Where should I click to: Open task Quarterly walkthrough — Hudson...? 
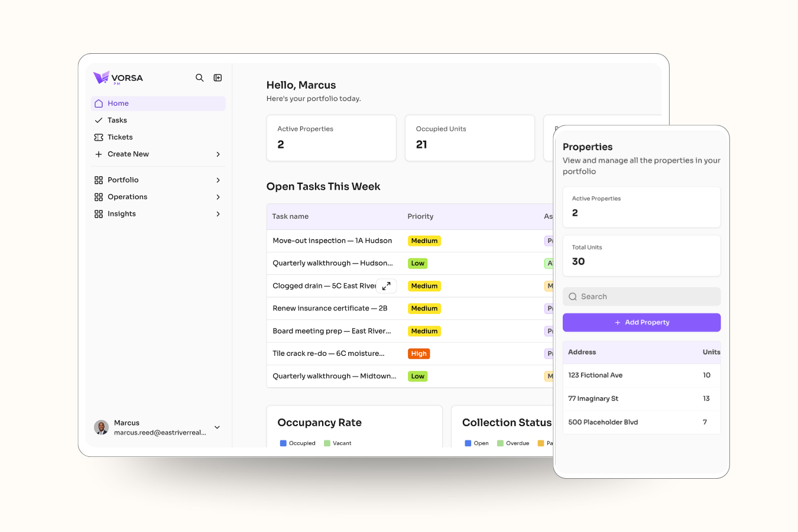point(333,264)
